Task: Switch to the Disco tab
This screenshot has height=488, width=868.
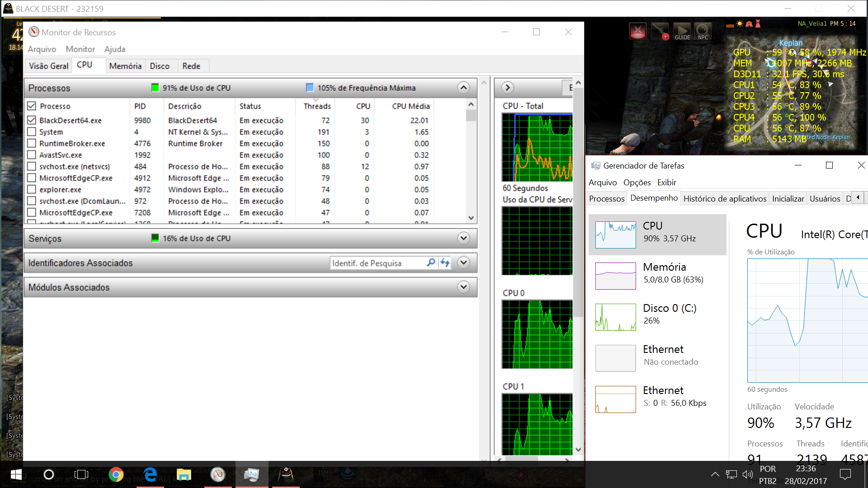Action: coord(160,66)
